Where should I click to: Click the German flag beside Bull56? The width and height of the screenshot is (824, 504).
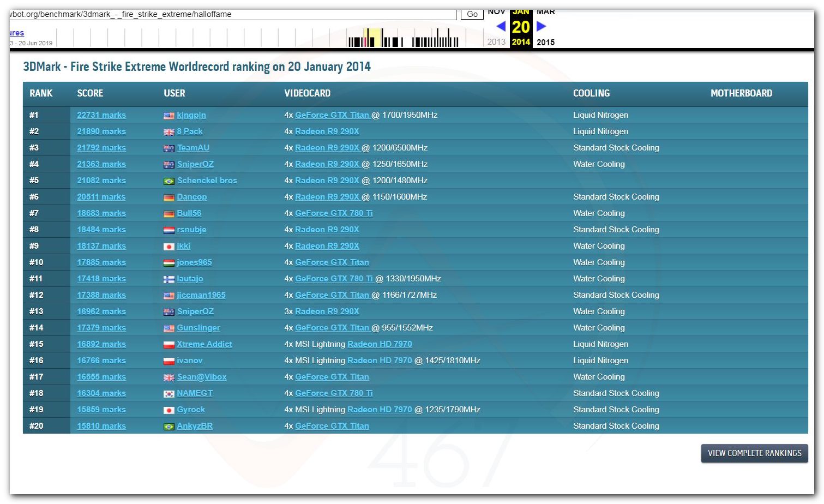pyautogui.click(x=169, y=214)
